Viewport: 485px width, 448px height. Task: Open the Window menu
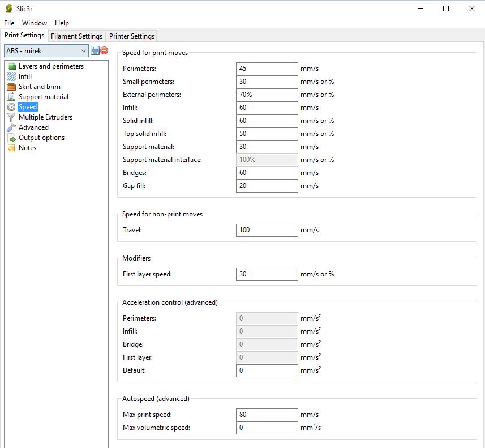click(x=35, y=23)
